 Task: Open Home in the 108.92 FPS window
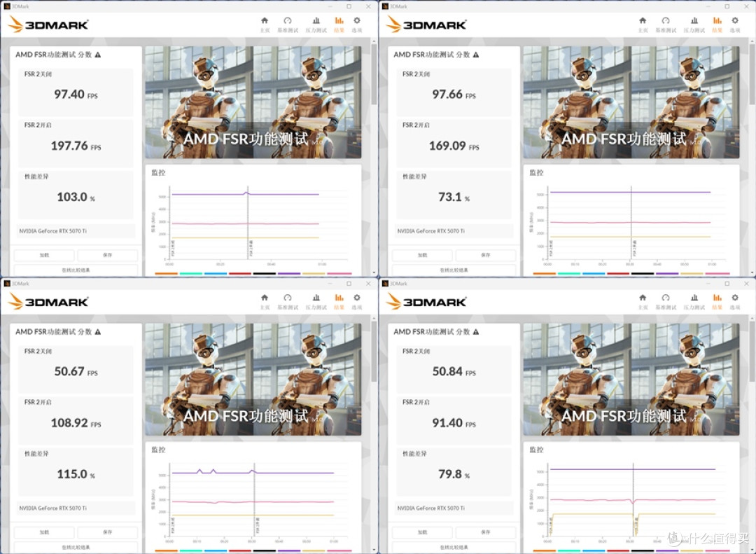[x=265, y=301]
